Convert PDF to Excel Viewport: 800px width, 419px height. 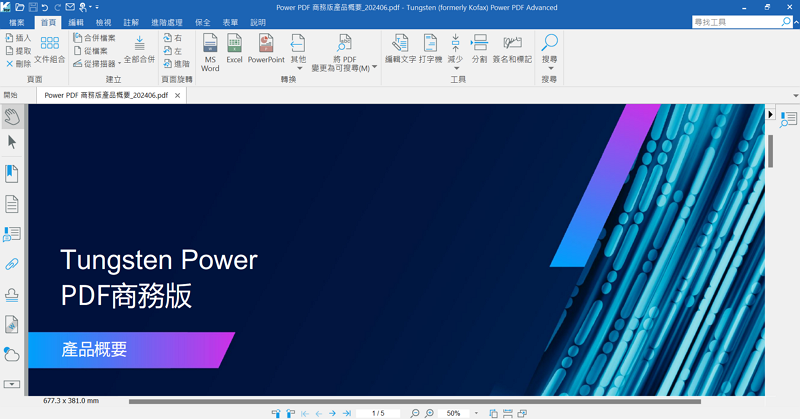click(234, 50)
